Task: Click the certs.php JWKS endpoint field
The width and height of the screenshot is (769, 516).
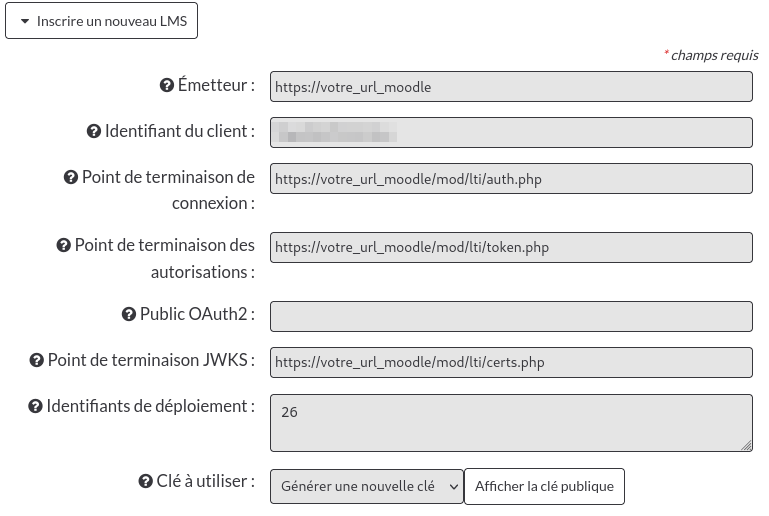Action: pyautogui.click(x=511, y=362)
